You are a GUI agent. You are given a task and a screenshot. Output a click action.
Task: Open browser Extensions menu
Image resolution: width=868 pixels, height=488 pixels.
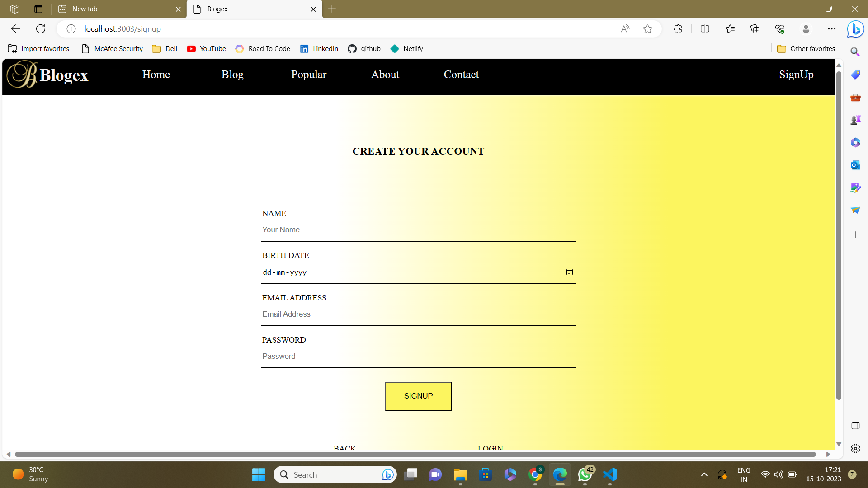(678, 29)
